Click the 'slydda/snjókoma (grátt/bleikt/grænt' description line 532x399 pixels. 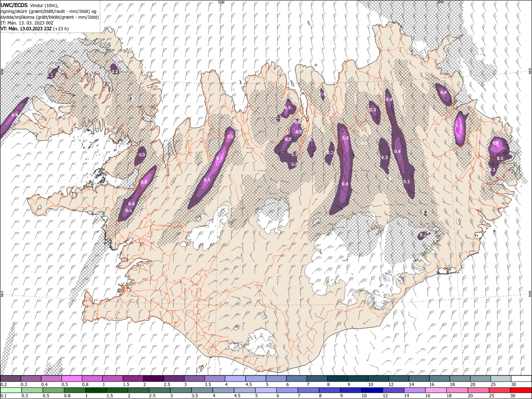pyautogui.click(x=49, y=17)
